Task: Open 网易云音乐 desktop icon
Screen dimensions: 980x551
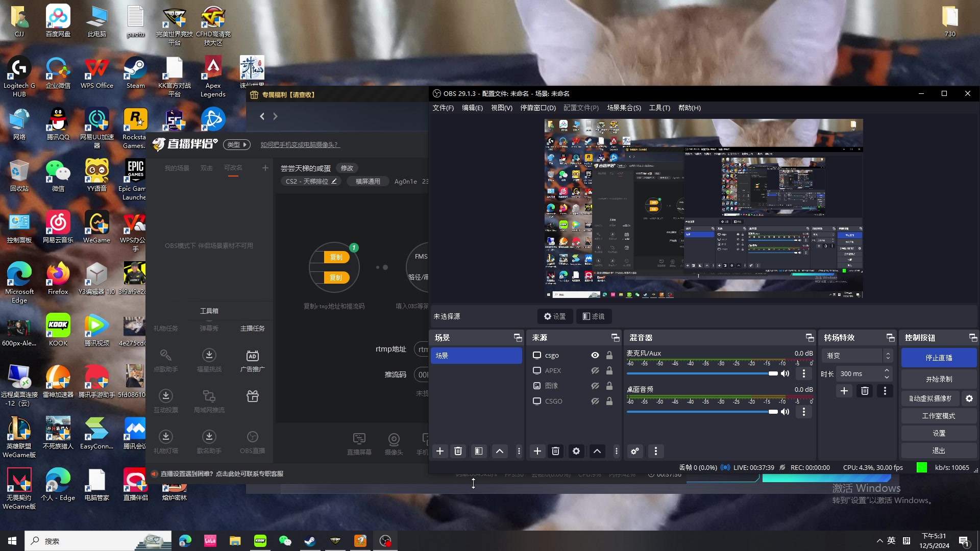Action: coord(58,227)
